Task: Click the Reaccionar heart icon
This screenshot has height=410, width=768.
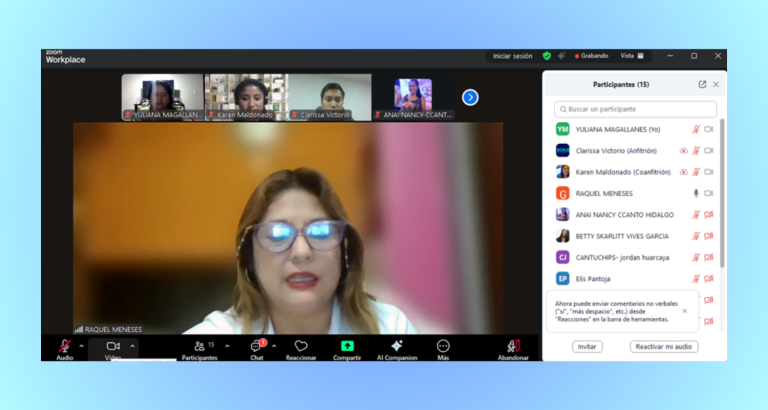Action: [301, 347]
